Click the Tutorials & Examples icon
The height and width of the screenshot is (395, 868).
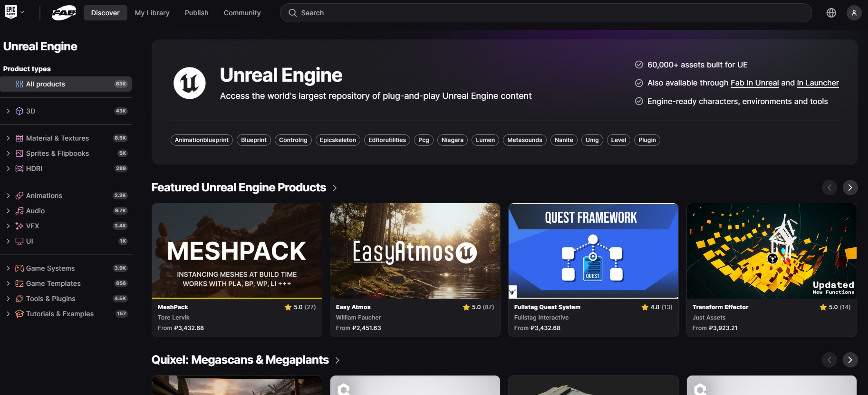19,314
